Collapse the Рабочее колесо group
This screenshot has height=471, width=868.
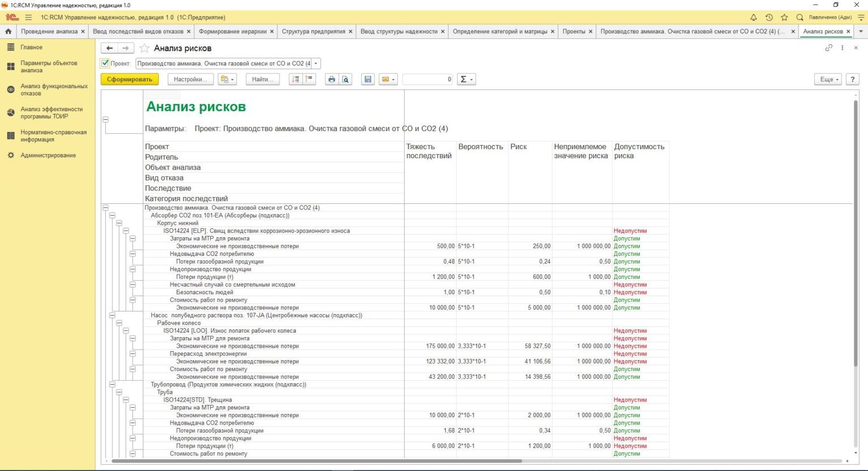(x=119, y=323)
